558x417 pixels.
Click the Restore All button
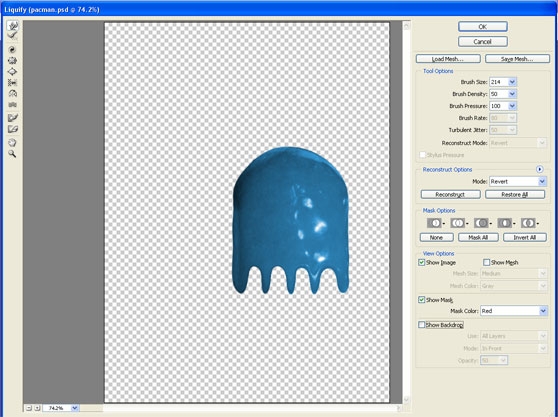click(x=515, y=195)
